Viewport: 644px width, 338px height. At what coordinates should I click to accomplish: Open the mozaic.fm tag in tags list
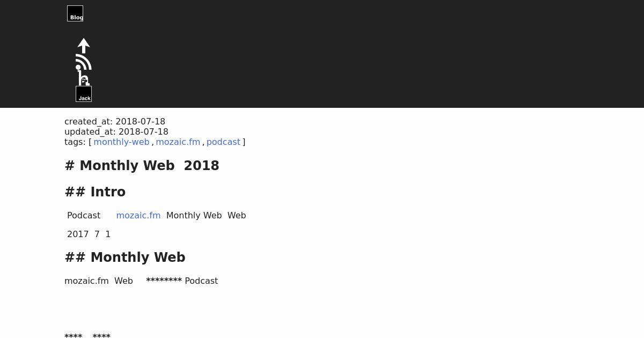coord(178,142)
